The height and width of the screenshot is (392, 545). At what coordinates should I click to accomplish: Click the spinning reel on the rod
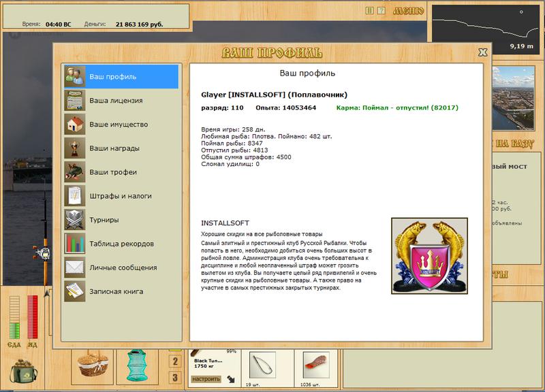point(42,252)
